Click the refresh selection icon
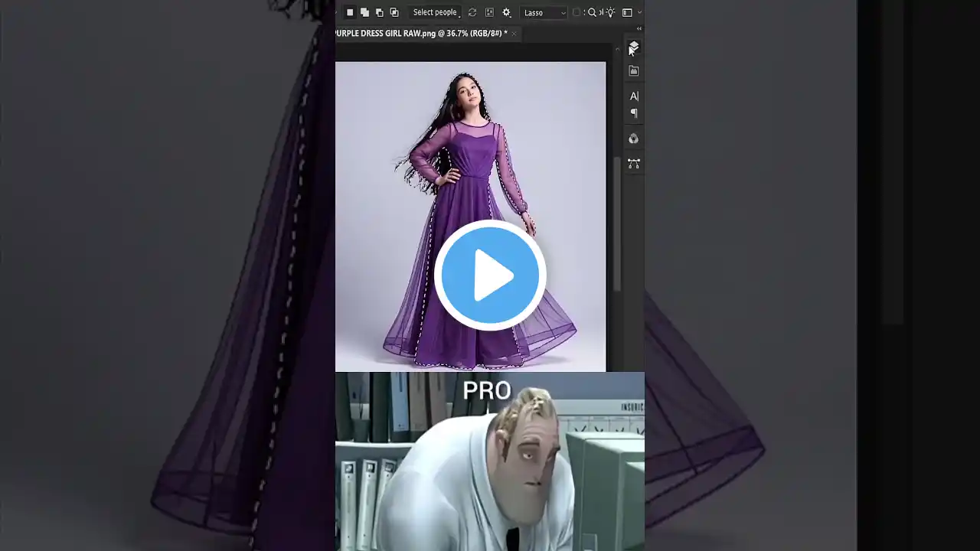 pos(472,11)
